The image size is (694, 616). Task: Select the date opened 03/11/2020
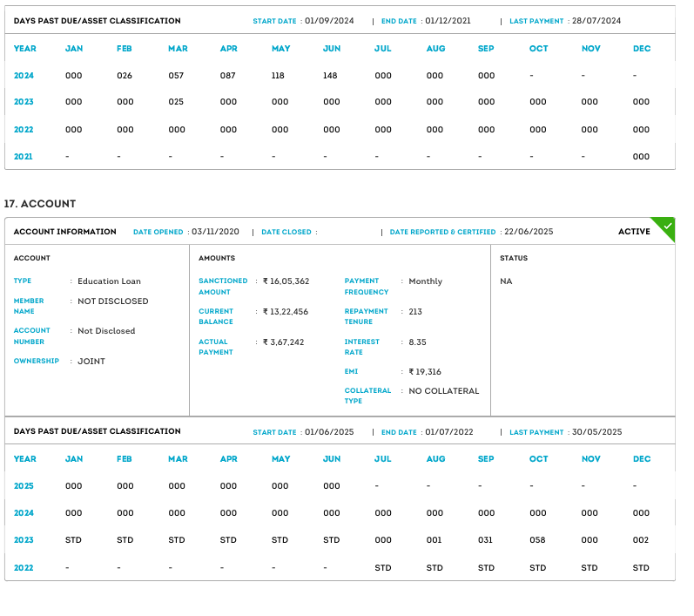[215, 233]
